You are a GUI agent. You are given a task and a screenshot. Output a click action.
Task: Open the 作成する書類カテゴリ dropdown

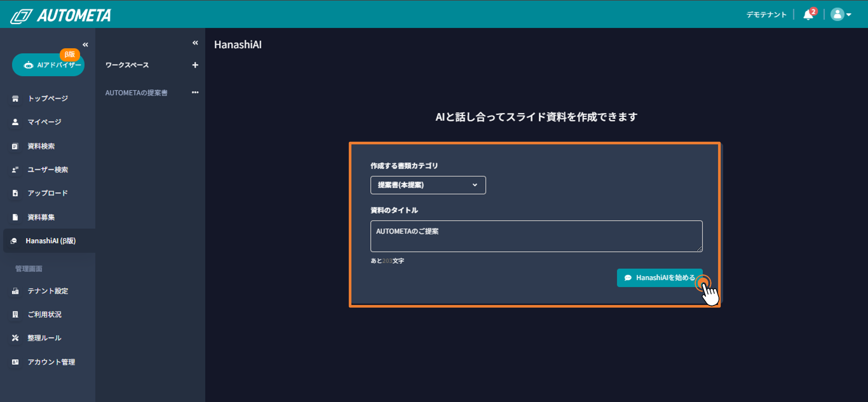pos(428,185)
